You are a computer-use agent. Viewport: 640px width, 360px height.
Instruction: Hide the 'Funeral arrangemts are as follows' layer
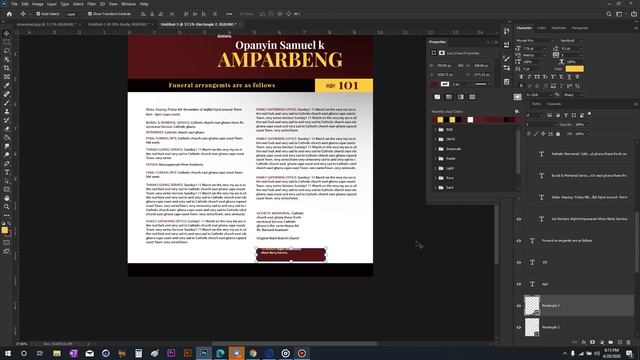click(x=519, y=241)
